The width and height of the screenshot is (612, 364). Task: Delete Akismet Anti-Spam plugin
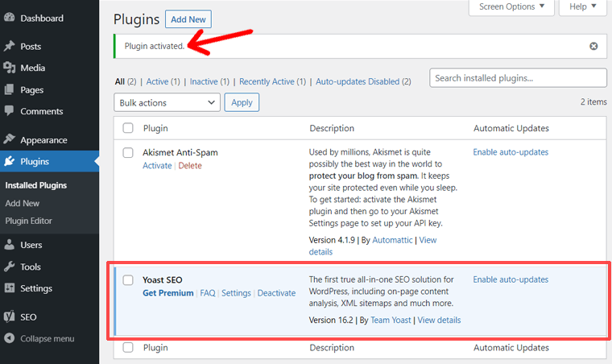pos(190,165)
